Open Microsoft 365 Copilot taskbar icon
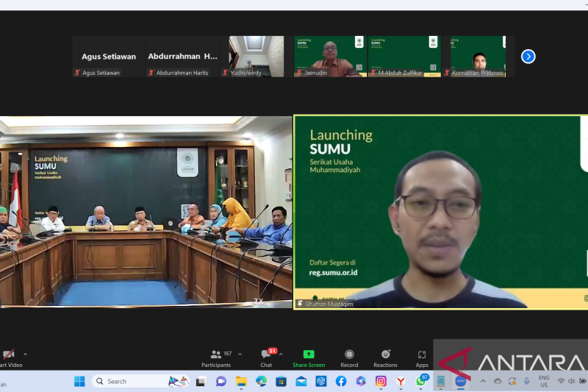 coord(361,382)
